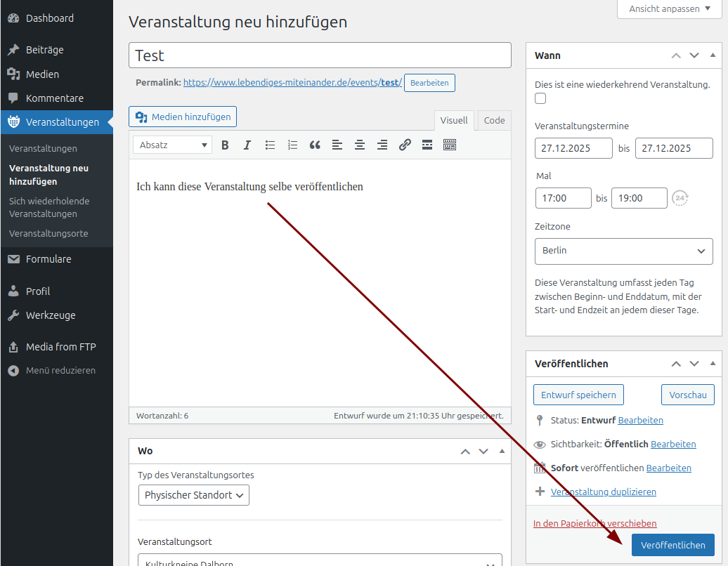The height and width of the screenshot is (566, 728).
Task: Apply blockquote formatting
Action: tap(315, 145)
